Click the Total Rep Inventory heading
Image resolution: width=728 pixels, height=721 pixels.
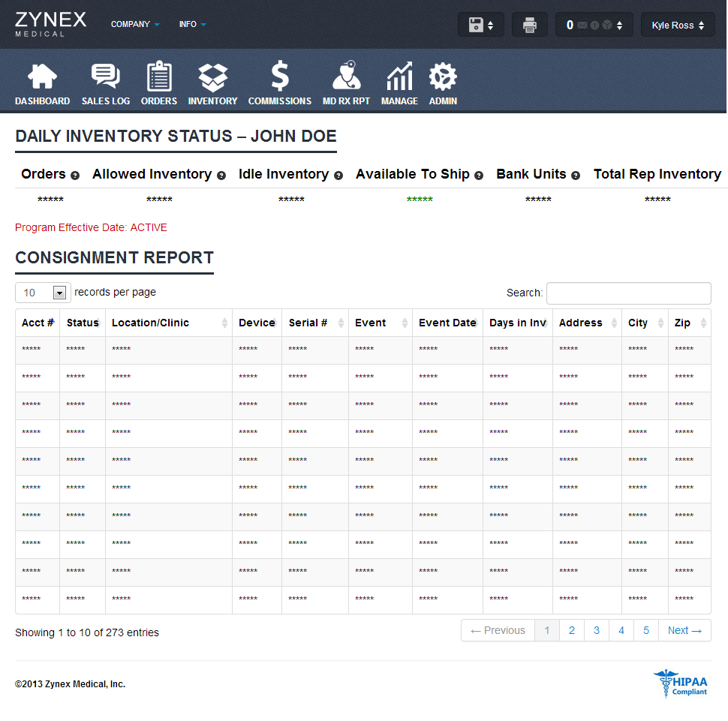pyautogui.click(x=657, y=174)
